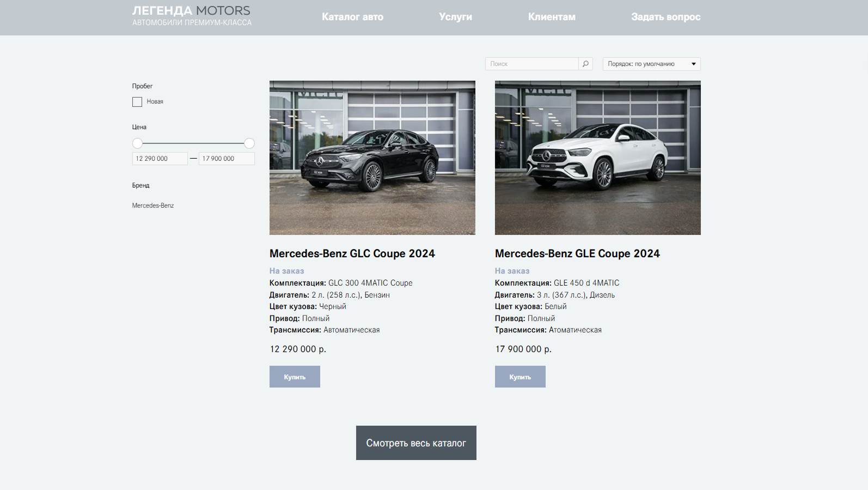868x490 pixels.
Task: Select the Mercedes-Benz brand filter
Action: tap(153, 205)
